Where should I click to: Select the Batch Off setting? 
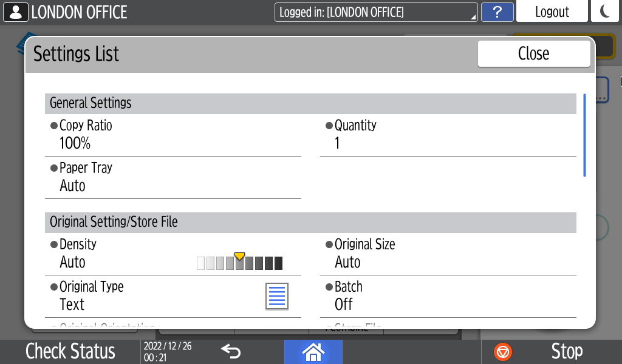448,296
